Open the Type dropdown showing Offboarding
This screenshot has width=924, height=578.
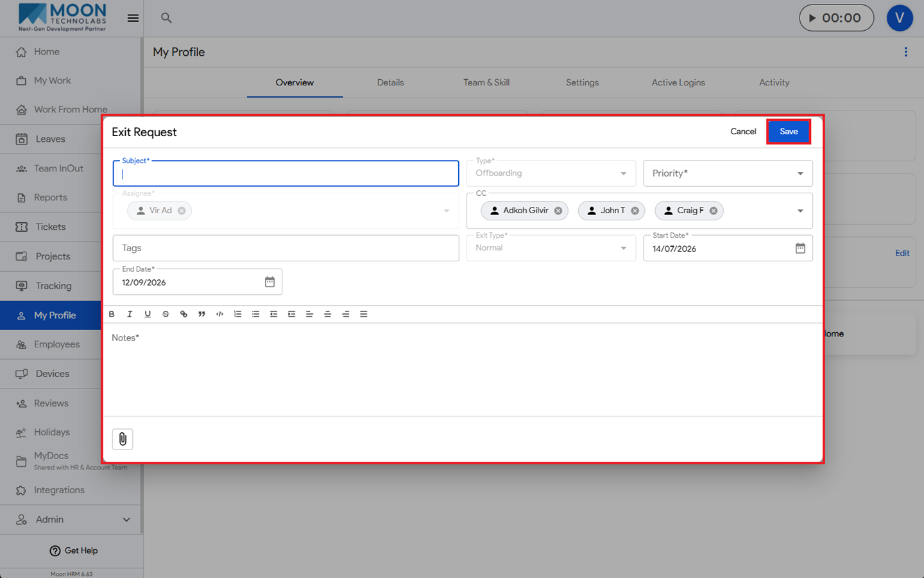tap(551, 173)
